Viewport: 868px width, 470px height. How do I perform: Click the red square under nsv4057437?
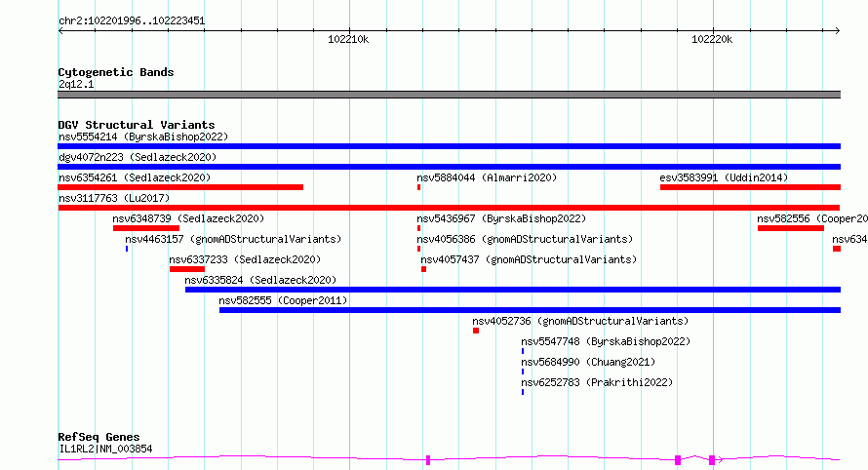(423, 269)
